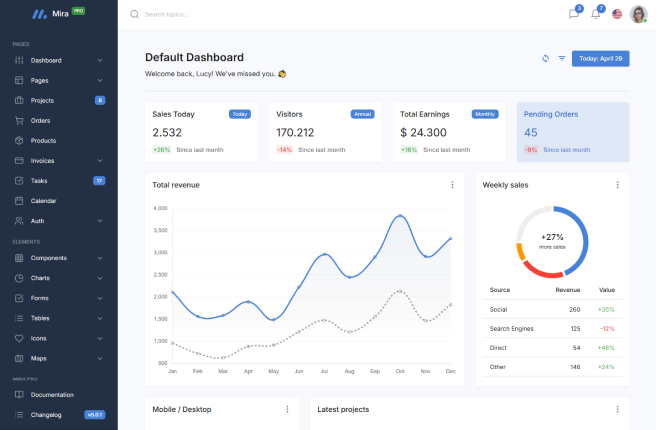Click the filter list icon
Viewport: 656px width, 430px height.
[x=562, y=58]
